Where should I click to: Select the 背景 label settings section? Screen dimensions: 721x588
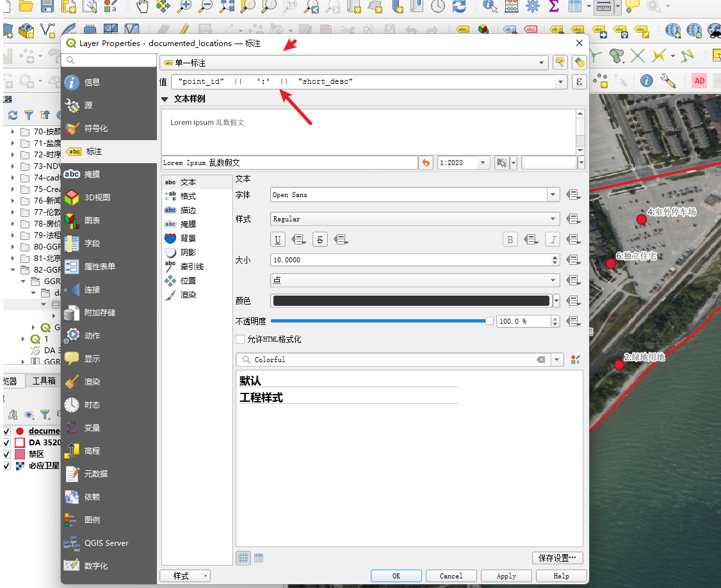[x=197, y=239]
